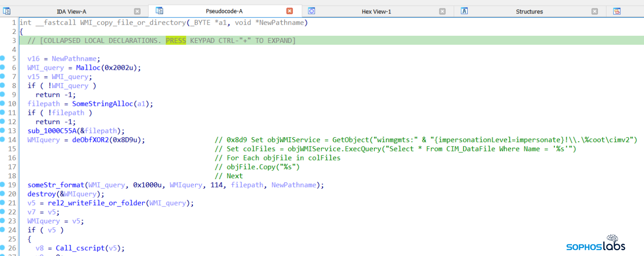
Task: Close the Pseudocode-A tab with red X
Action: [290, 11]
